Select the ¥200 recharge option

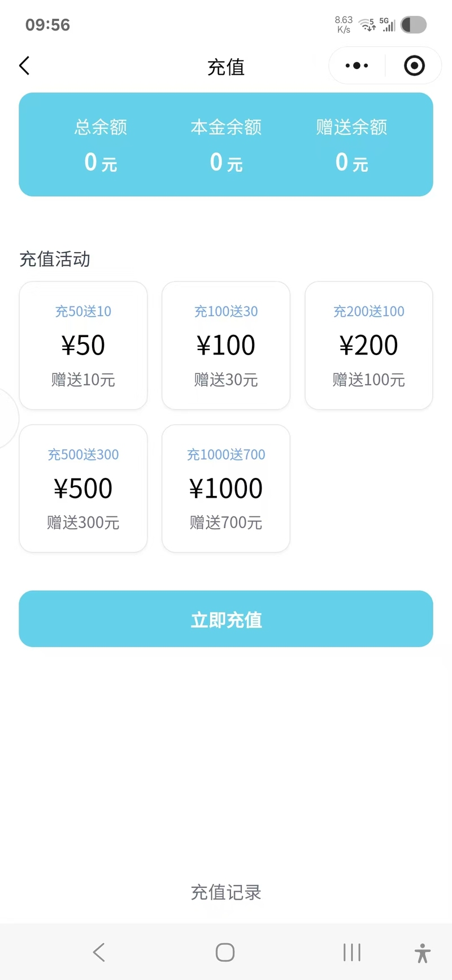coord(369,346)
